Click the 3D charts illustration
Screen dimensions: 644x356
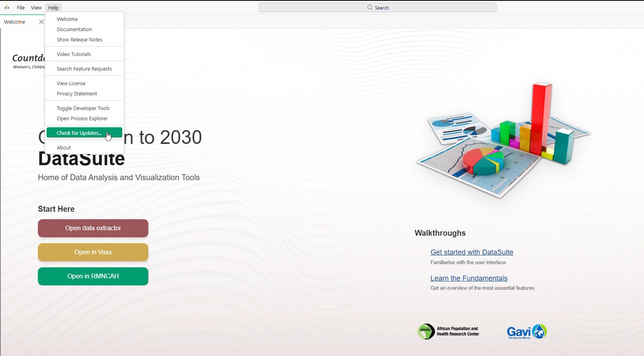click(x=503, y=140)
